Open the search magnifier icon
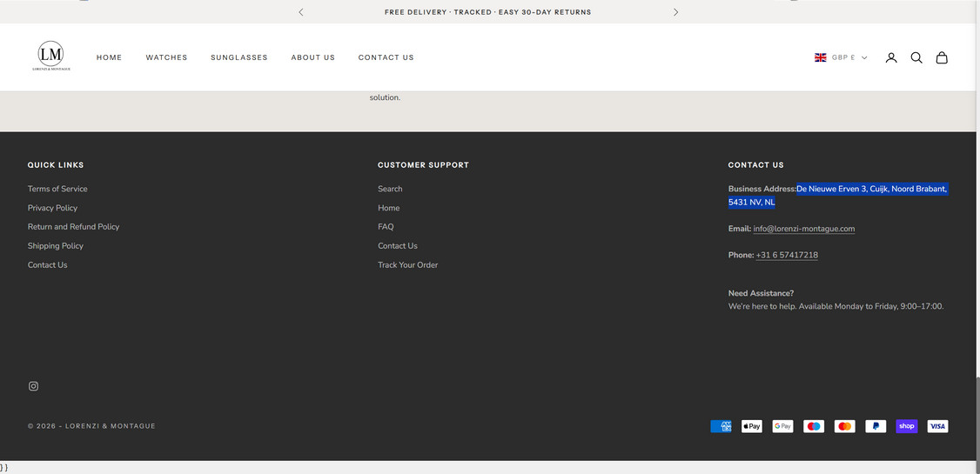Viewport: 980px width, 474px height. point(916,57)
